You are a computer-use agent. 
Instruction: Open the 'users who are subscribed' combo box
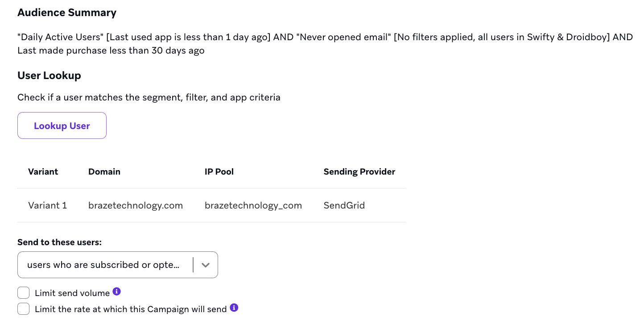pyautogui.click(x=103, y=265)
